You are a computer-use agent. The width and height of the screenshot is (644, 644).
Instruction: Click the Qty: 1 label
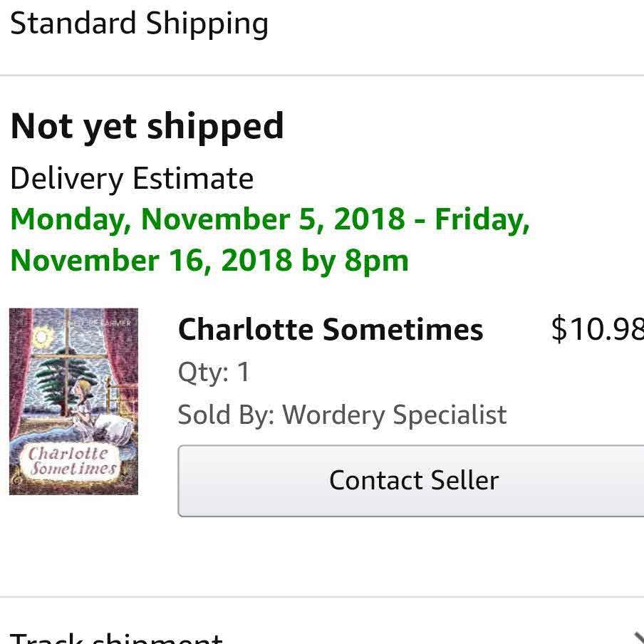214,372
